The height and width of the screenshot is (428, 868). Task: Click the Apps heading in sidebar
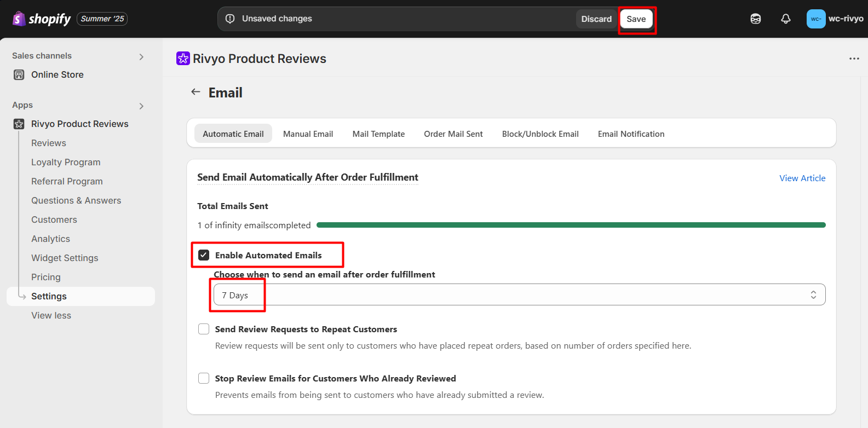[x=22, y=105]
